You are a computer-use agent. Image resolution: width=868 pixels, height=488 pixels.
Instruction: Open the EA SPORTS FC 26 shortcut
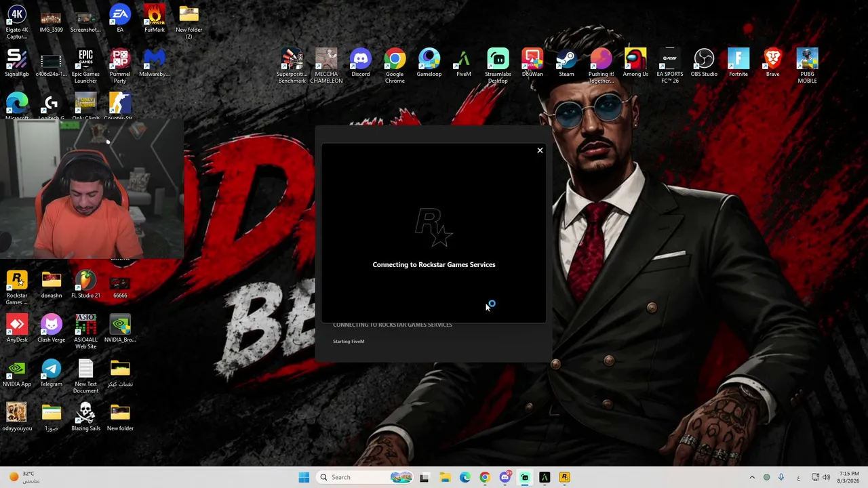click(x=670, y=66)
